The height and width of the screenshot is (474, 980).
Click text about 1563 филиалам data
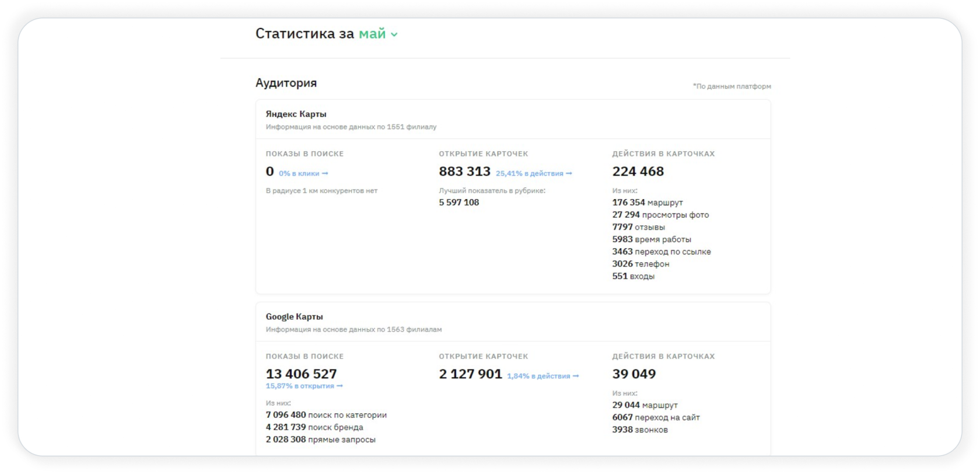pos(353,329)
